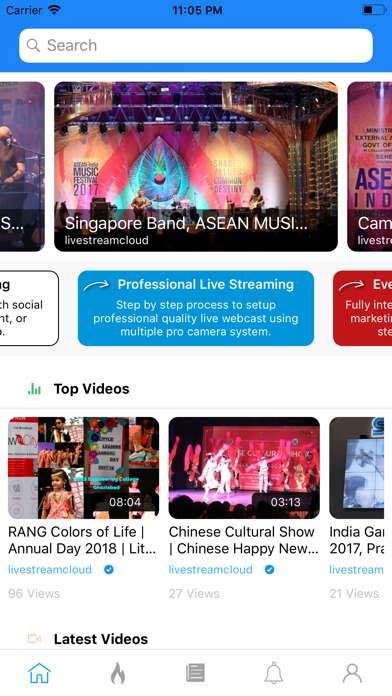Open the Chinese Cultural Show title
This screenshot has height=696, width=392.
click(244, 540)
